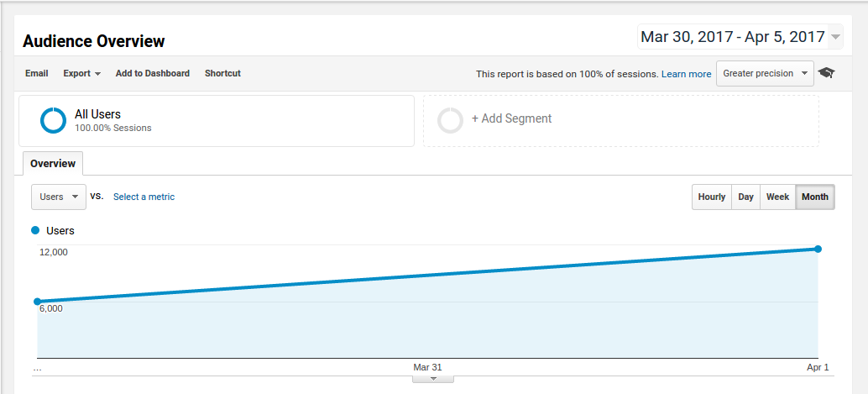Switch chart granularity to Day
868x394 pixels.
point(745,197)
